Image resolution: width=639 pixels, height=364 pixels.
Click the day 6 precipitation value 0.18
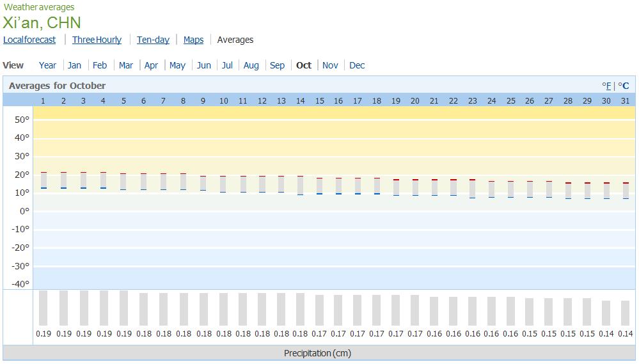(x=144, y=334)
